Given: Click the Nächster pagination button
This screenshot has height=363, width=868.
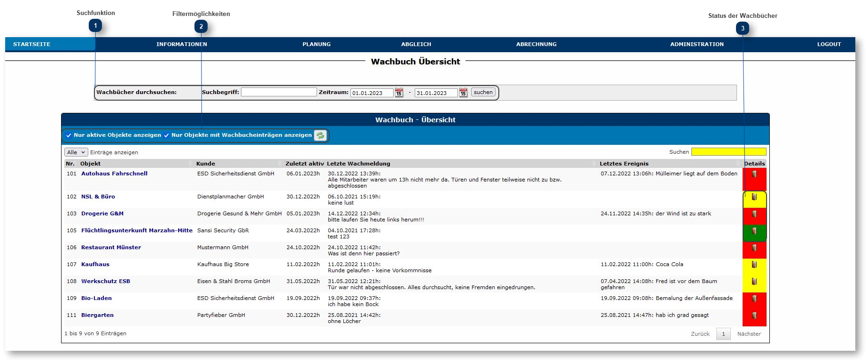Looking at the screenshot, I should pos(749,334).
